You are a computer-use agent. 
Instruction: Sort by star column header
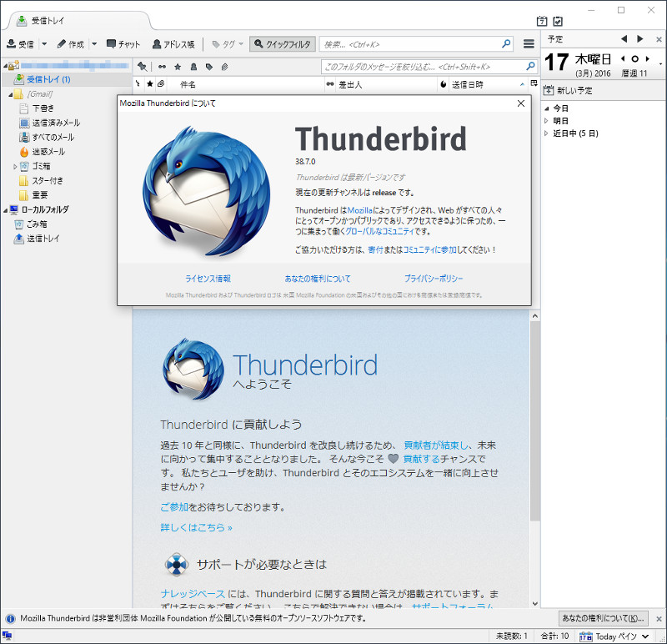click(x=150, y=84)
